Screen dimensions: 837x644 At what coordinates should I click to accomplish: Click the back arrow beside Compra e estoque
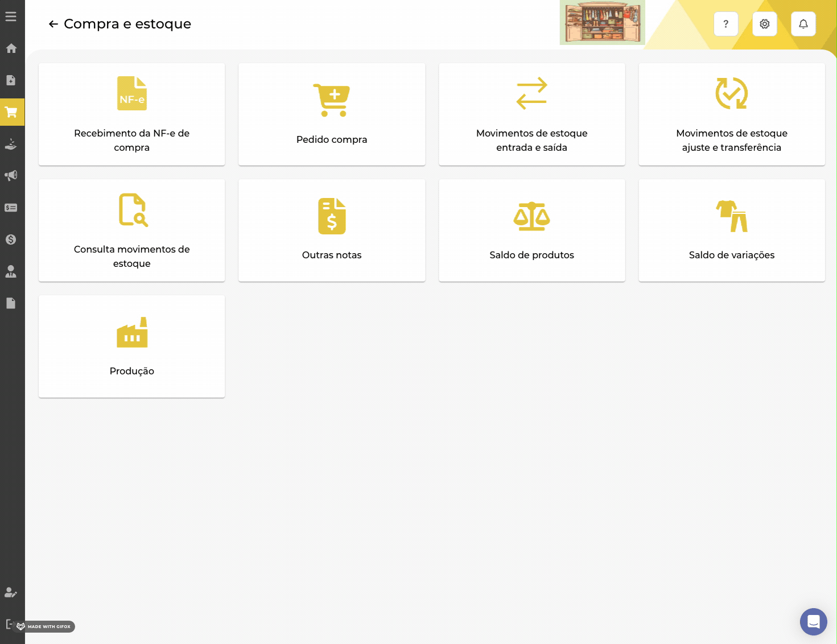[x=53, y=24]
